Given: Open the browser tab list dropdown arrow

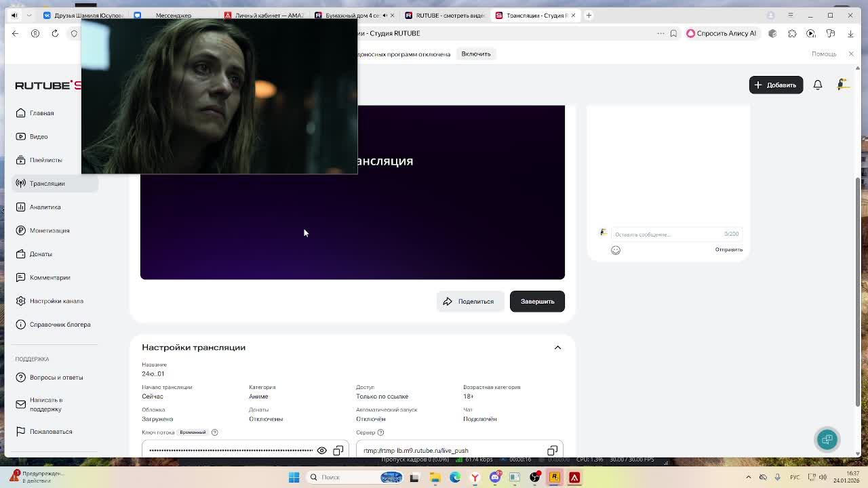Looking at the screenshot, I should [29, 15].
